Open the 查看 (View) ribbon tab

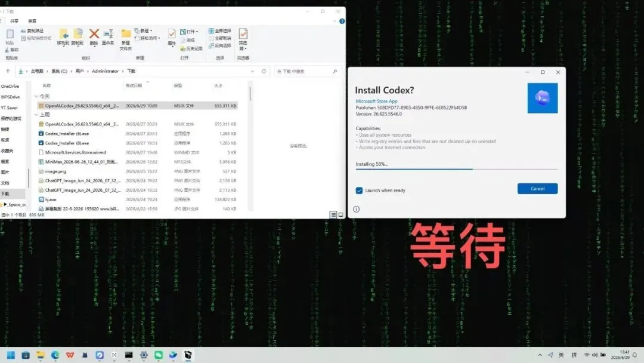(32, 21)
